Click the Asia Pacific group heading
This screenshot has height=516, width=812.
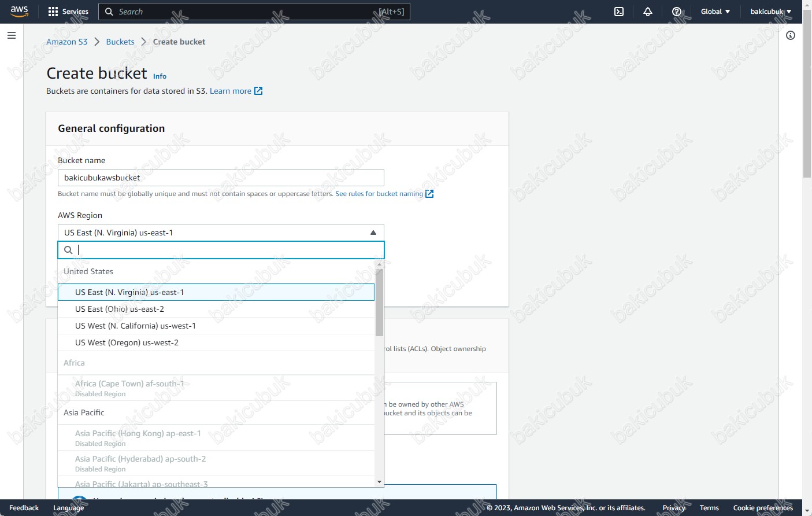click(x=84, y=412)
